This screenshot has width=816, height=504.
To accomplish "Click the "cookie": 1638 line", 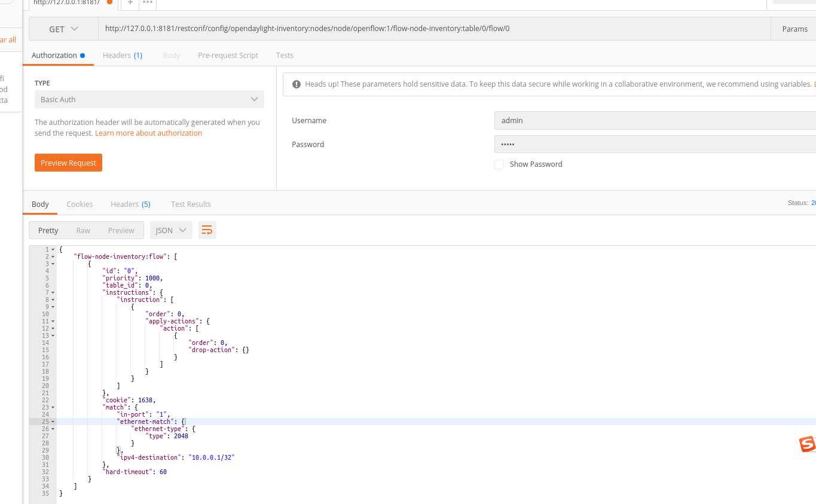I will (x=129, y=400).
